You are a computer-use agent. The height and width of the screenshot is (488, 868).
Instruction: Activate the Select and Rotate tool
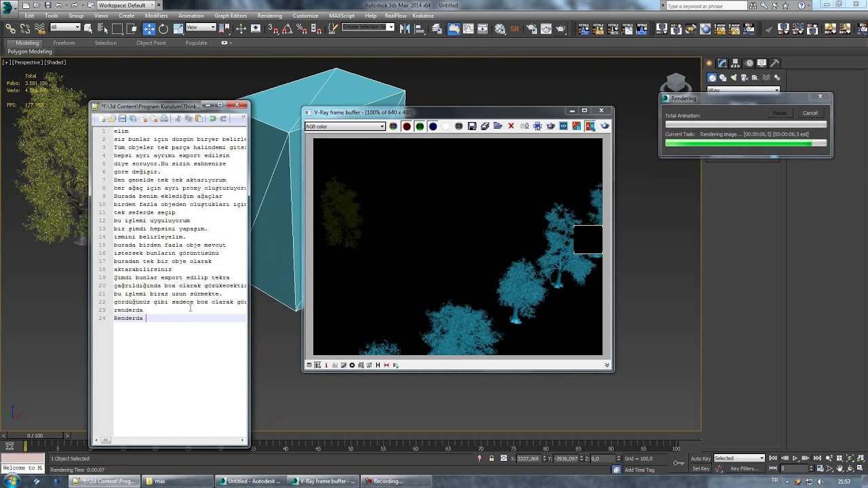tap(163, 28)
